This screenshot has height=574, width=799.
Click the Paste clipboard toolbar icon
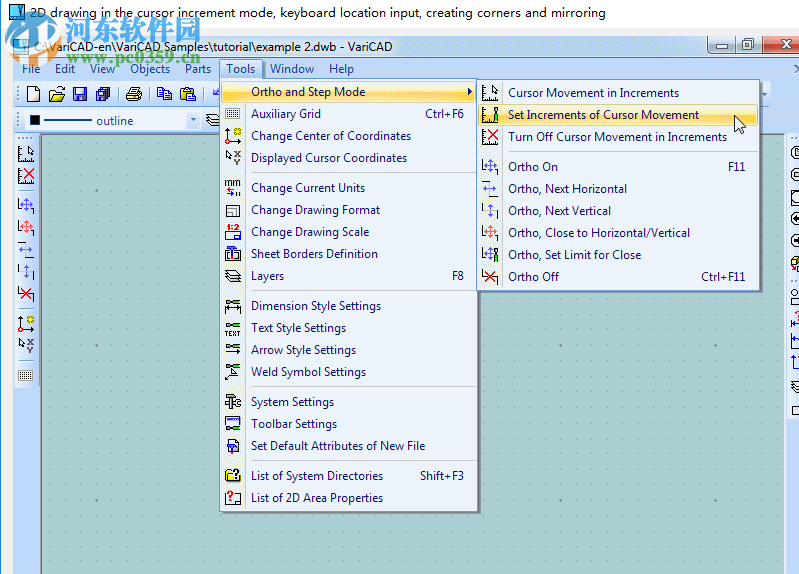point(188,94)
